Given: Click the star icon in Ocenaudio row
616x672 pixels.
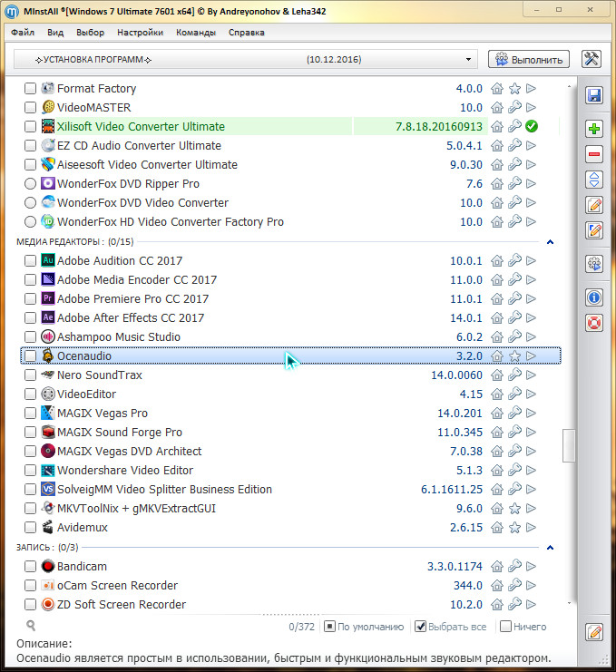Looking at the screenshot, I should 514,356.
